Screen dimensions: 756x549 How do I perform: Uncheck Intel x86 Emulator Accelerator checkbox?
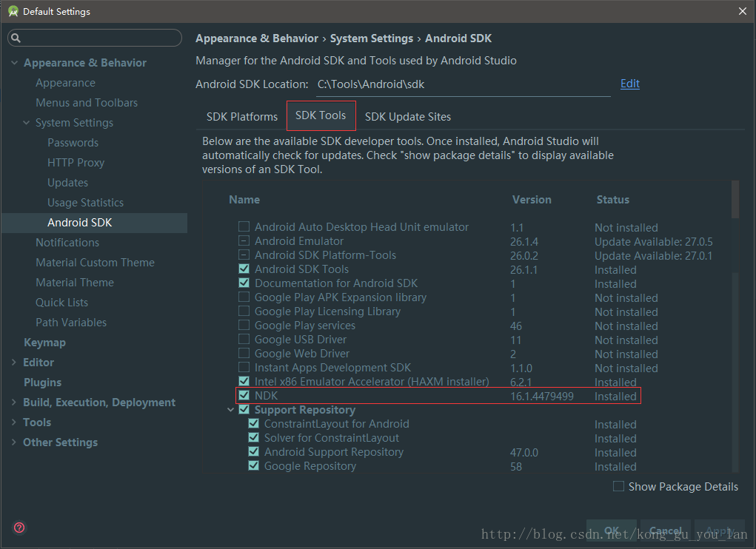point(244,381)
